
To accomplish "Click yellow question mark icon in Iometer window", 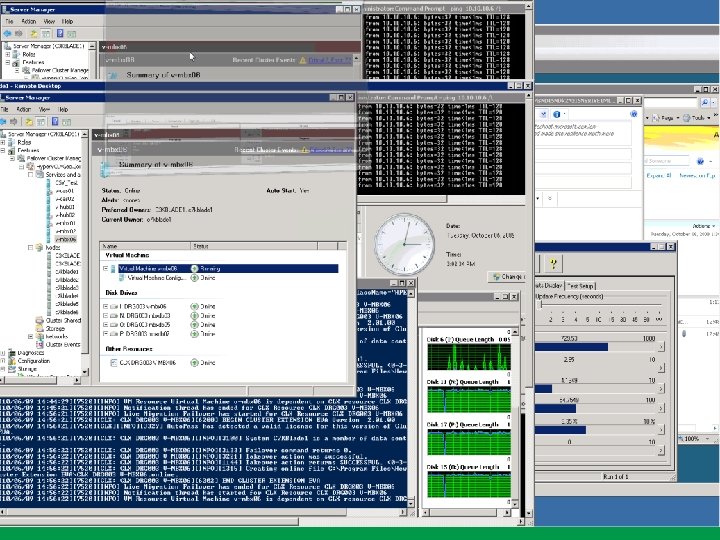I will pos(553,264).
